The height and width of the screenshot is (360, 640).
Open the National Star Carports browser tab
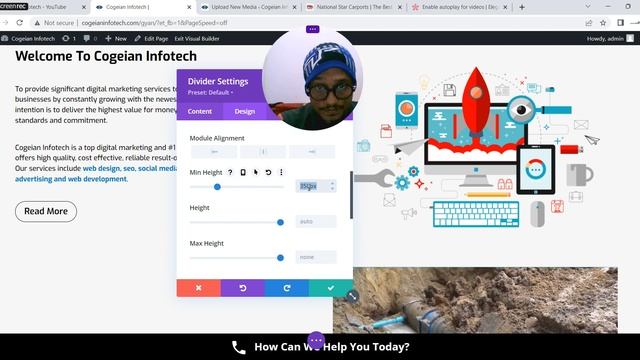click(x=354, y=7)
